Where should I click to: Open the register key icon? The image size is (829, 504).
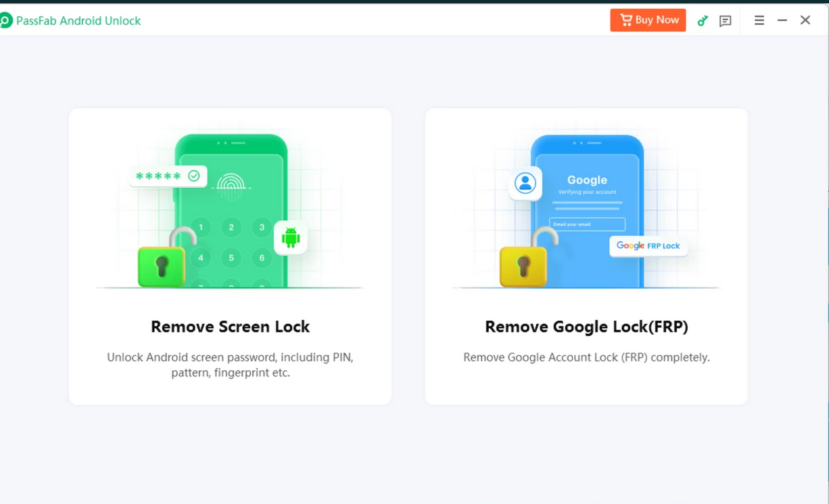(x=703, y=21)
